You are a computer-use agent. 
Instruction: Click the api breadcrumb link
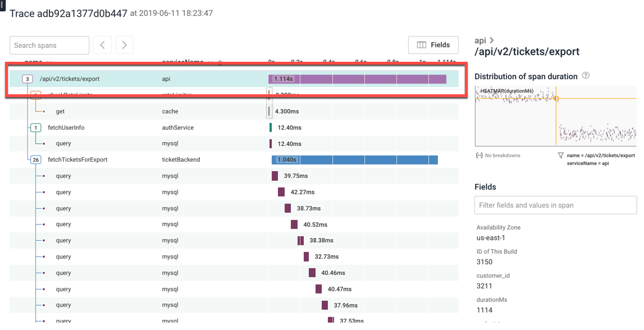coord(480,40)
